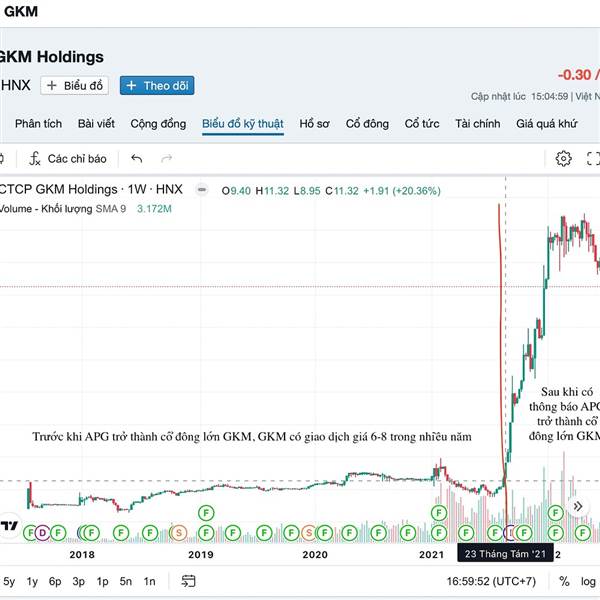The height and width of the screenshot is (600, 600).
Task: Click the 2020 time axis label
Action: [315, 554]
